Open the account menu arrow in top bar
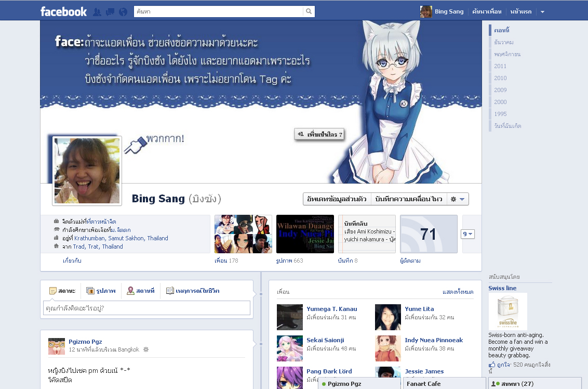588x389 pixels. coord(542,11)
